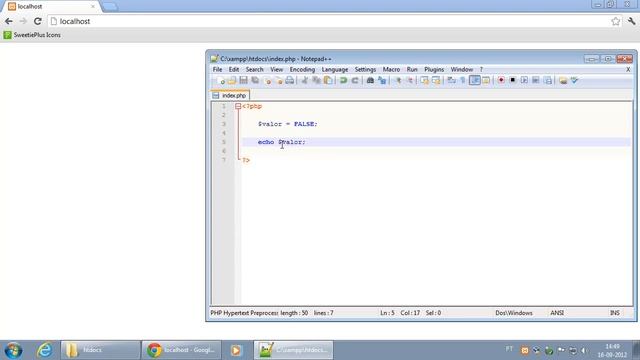Click the Copy toolbar icon
640x360 pixels.
(316, 80)
